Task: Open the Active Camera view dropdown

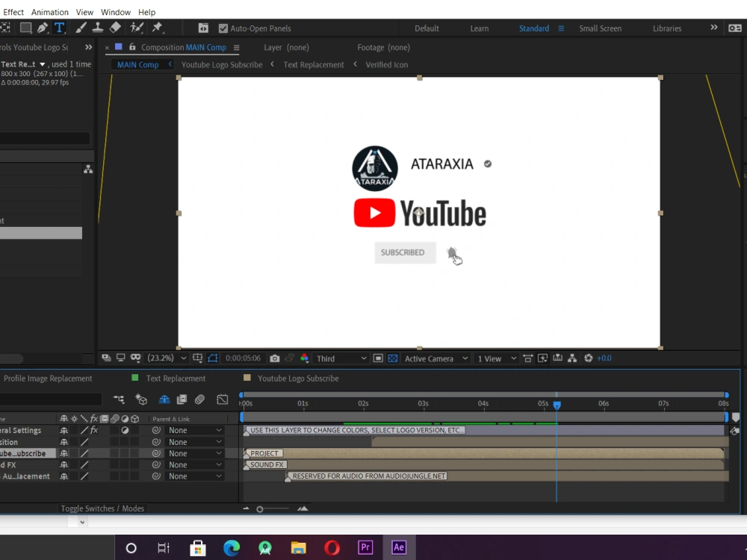Action: pyautogui.click(x=436, y=358)
